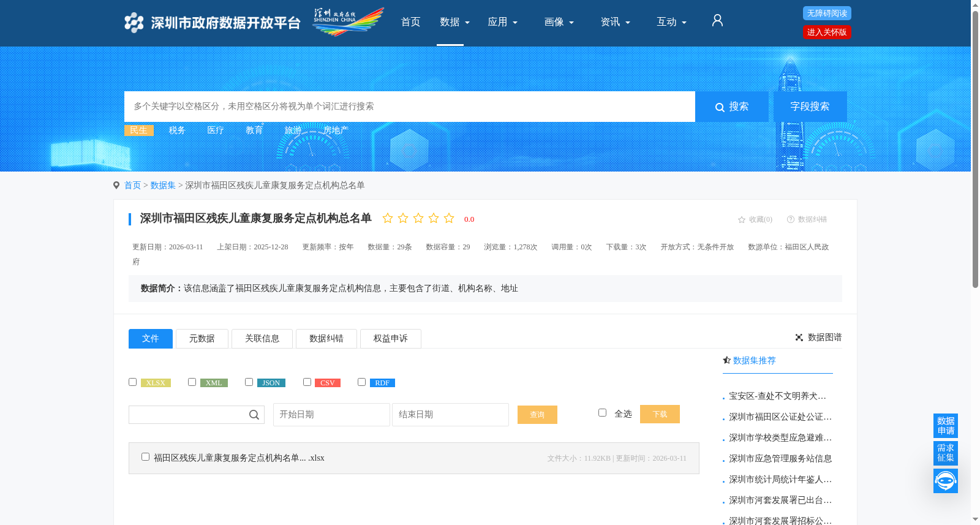Click the main keyword search input field
This screenshot has height=525, width=980.
point(410,107)
